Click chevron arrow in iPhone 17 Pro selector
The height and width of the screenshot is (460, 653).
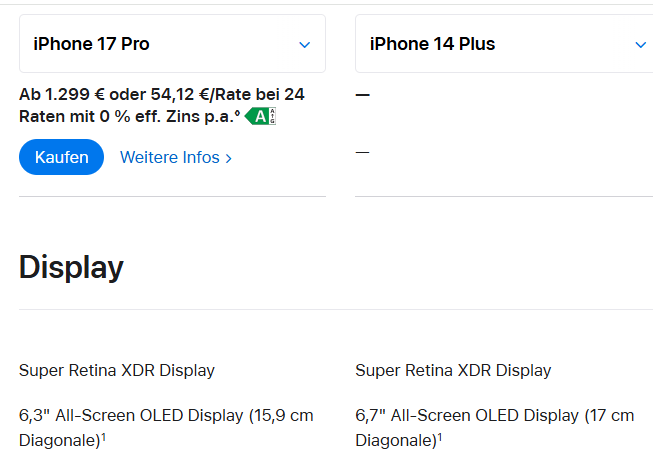point(305,45)
